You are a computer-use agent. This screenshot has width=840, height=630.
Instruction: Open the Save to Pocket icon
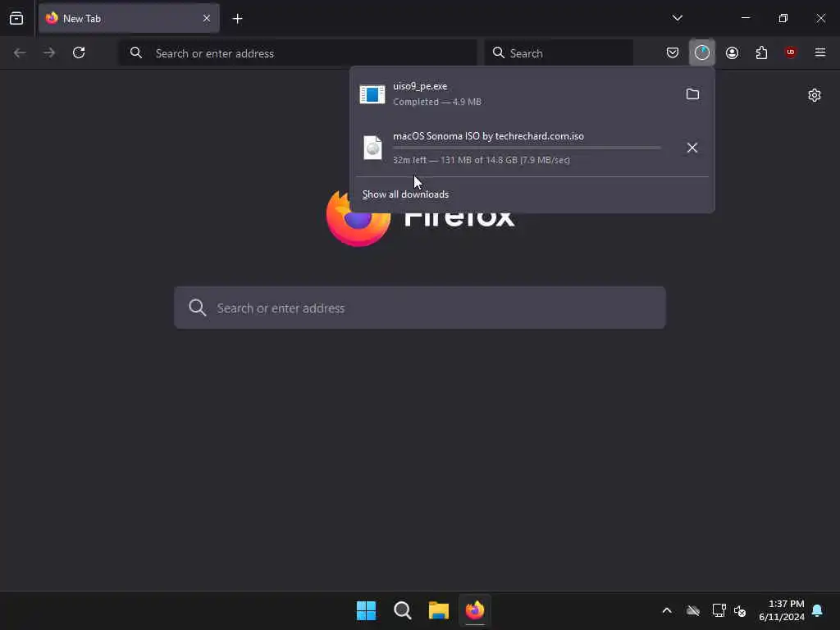(x=673, y=52)
